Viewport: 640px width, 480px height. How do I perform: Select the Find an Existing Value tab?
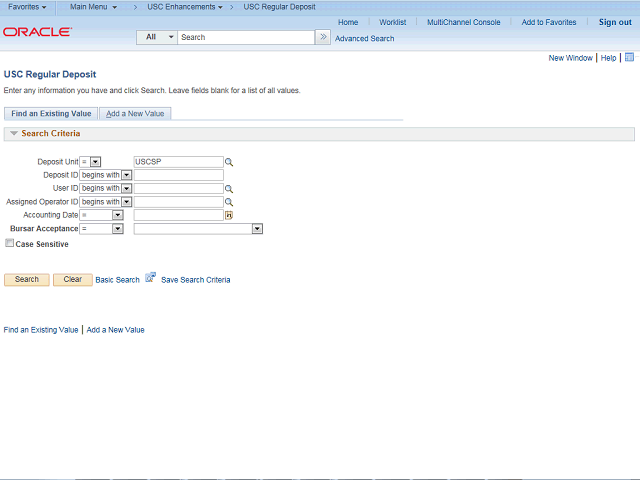pos(51,113)
